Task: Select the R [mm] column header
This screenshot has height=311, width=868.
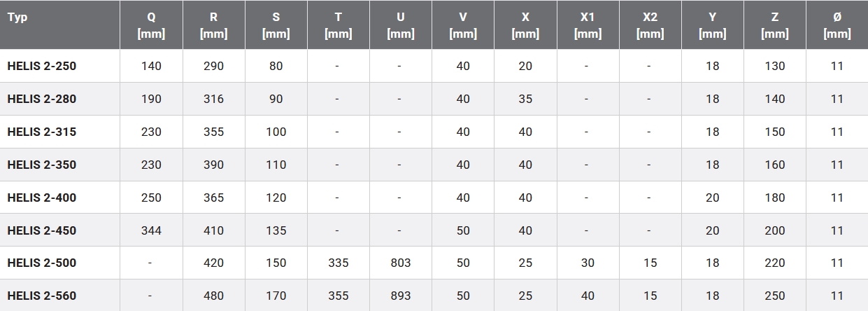Action: point(213,25)
